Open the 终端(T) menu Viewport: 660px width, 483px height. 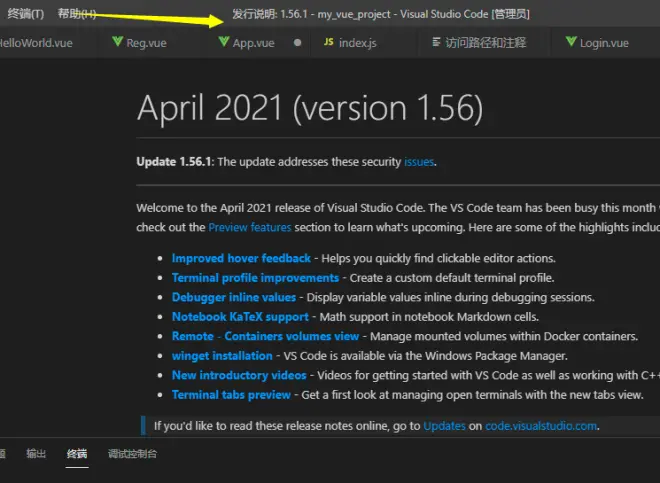tap(26, 14)
